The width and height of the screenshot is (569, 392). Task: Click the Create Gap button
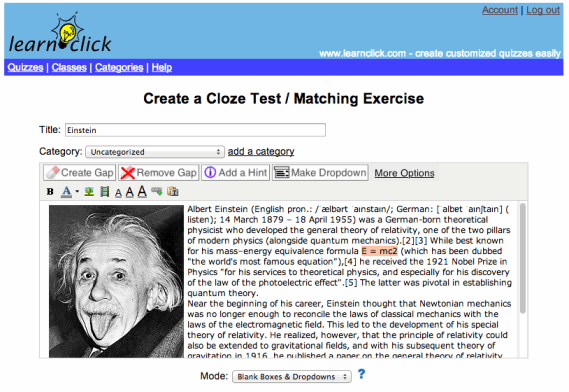coord(79,173)
